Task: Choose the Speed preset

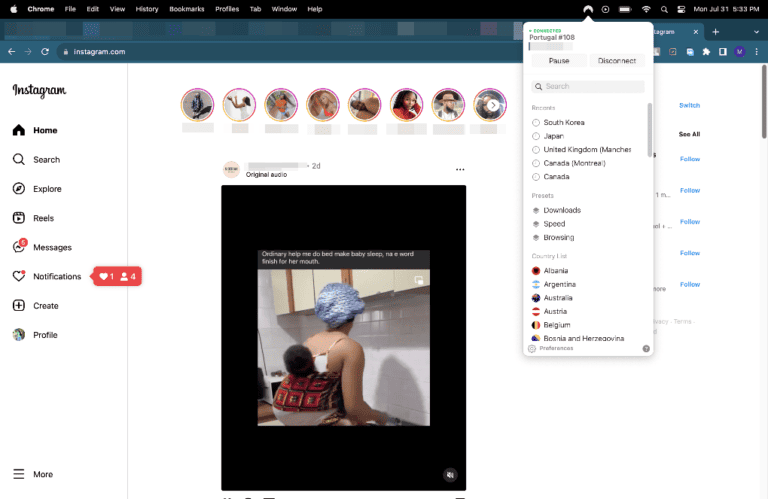Action: [549, 224]
